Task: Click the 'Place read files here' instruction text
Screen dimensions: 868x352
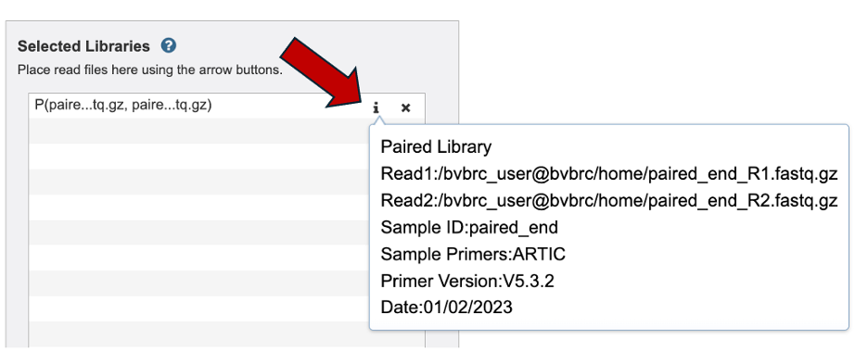Action: click(x=150, y=70)
